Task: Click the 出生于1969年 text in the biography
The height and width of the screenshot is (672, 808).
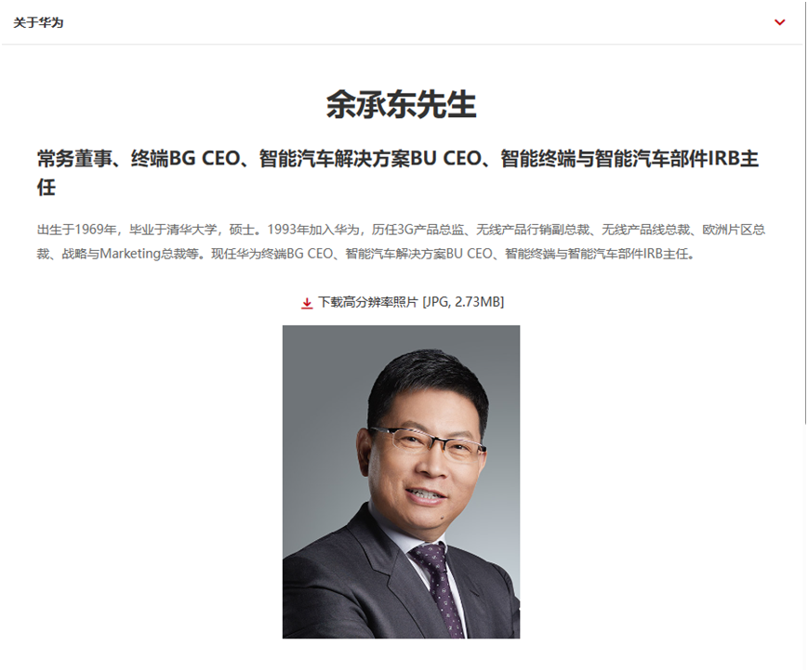Action: tap(77, 230)
